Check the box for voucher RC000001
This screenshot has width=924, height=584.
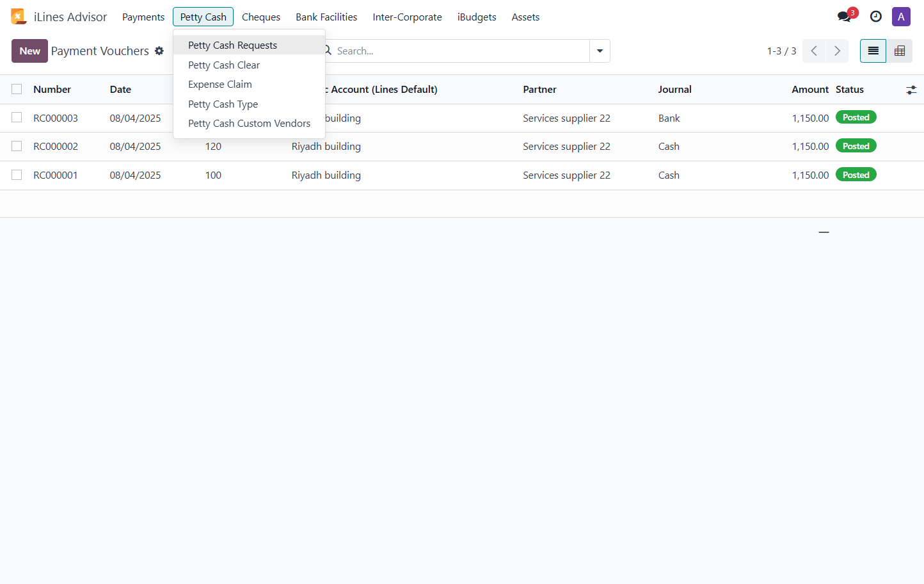click(17, 175)
